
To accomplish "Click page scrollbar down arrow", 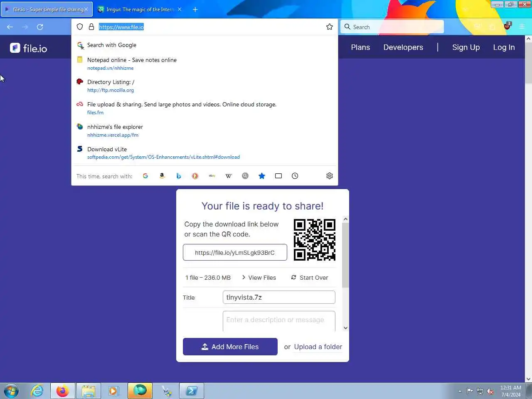I will (x=528, y=379).
